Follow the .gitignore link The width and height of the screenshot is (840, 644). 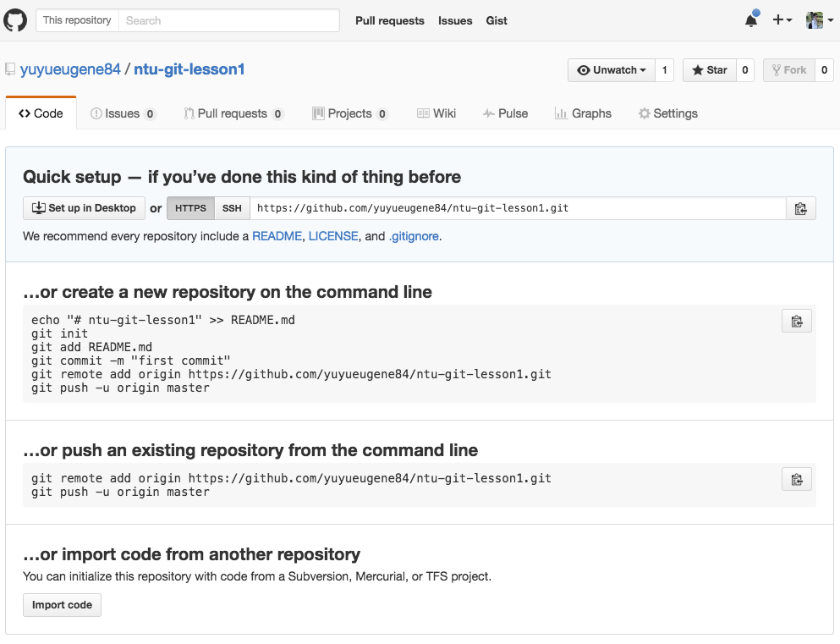click(x=414, y=236)
